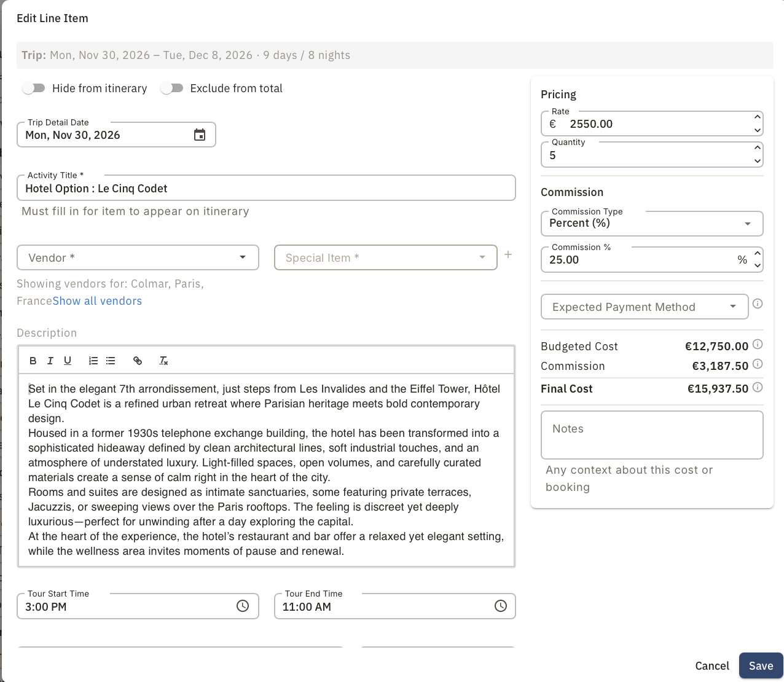Screen dimensions: 784x682
Task: Click the plus icon beside Special Item
Action: [508, 254]
